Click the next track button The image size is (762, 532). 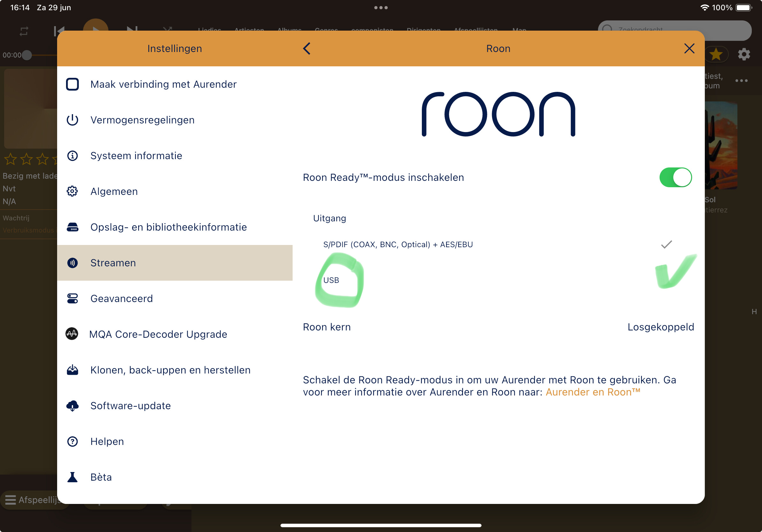pos(132,30)
